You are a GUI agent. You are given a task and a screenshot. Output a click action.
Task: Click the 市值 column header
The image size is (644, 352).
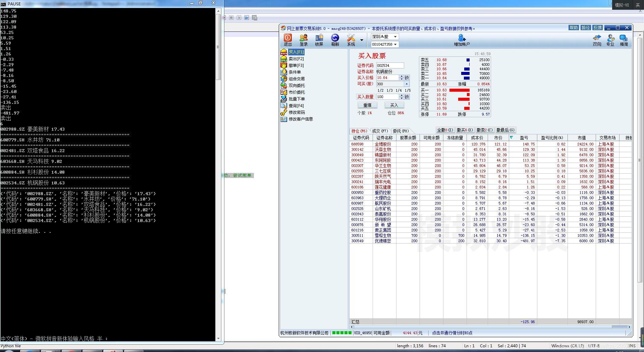click(x=582, y=138)
